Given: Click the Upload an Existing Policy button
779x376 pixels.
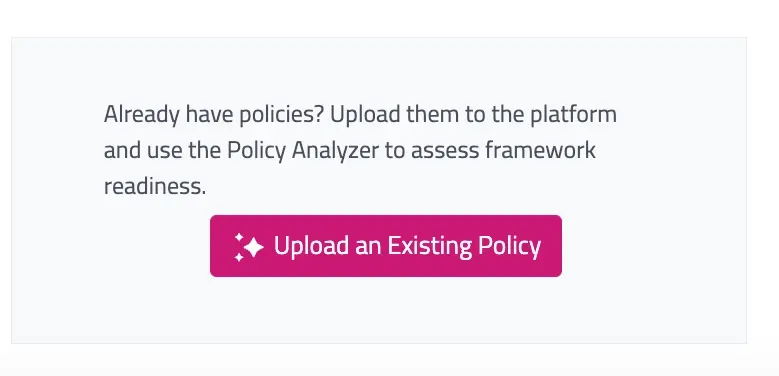Looking at the screenshot, I should [x=386, y=246].
